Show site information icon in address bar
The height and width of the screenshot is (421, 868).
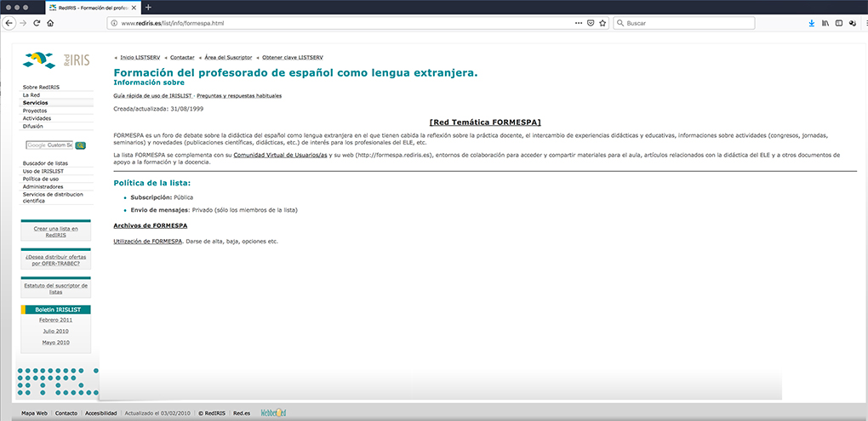point(114,23)
